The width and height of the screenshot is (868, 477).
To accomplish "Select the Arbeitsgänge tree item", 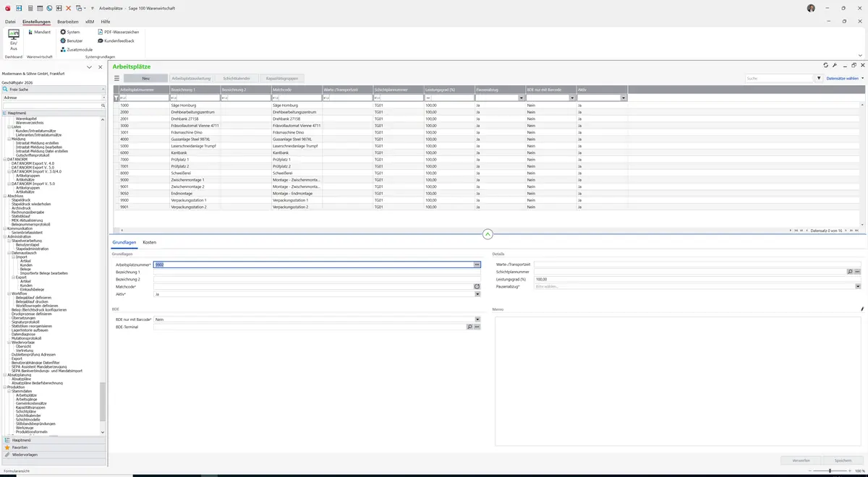I will click(26, 399).
